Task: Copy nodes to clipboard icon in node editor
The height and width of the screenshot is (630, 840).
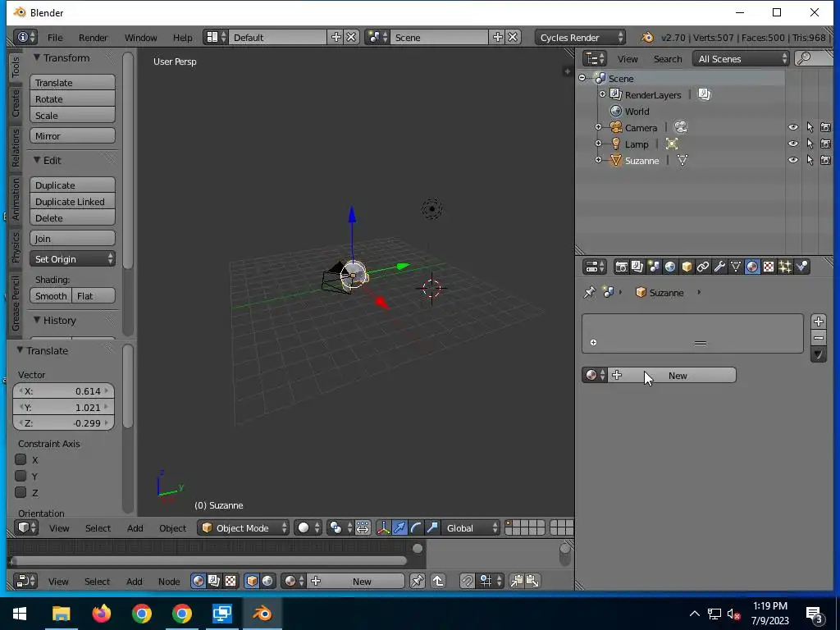Action: point(517,582)
